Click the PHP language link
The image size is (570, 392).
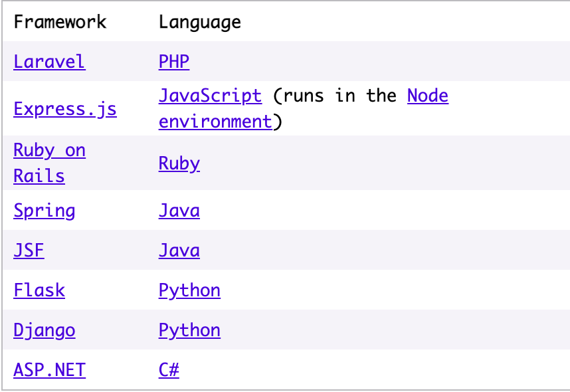pos(174,61)
